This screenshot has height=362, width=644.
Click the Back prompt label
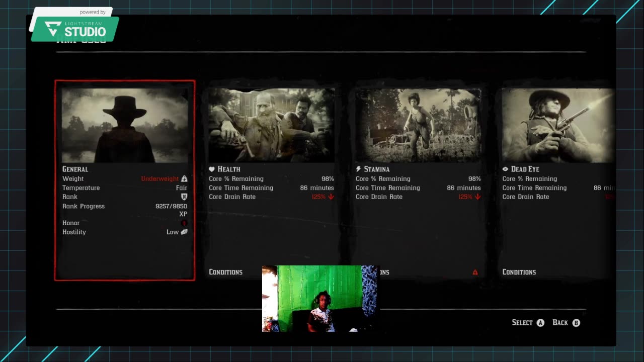(560, 323)
